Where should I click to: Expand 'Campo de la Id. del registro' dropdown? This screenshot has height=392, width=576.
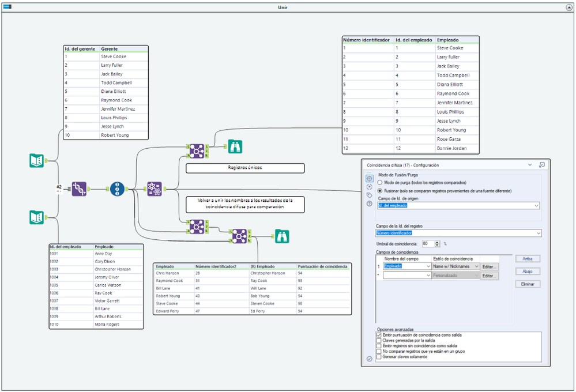pyautogui.click(x=539, y=233)
